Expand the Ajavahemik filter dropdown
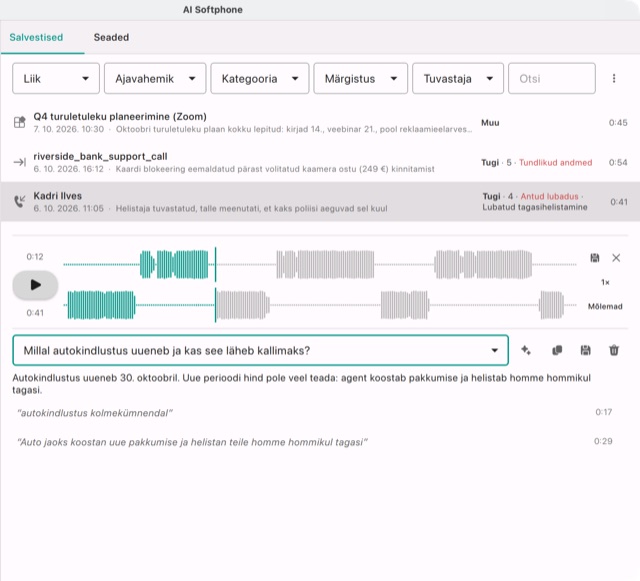 155,78
